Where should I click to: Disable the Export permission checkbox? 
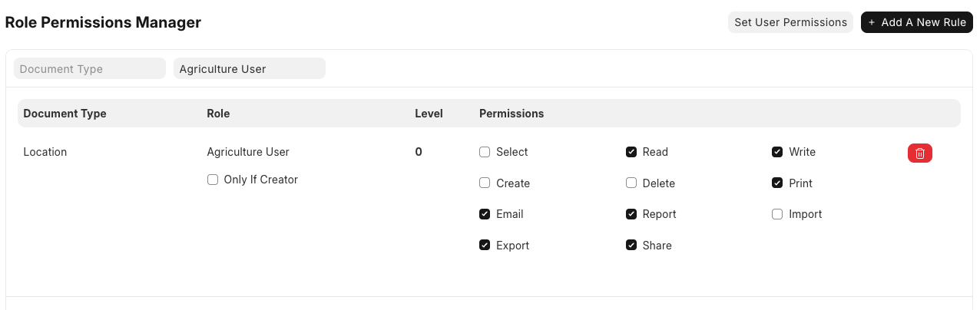click(485, 246)
